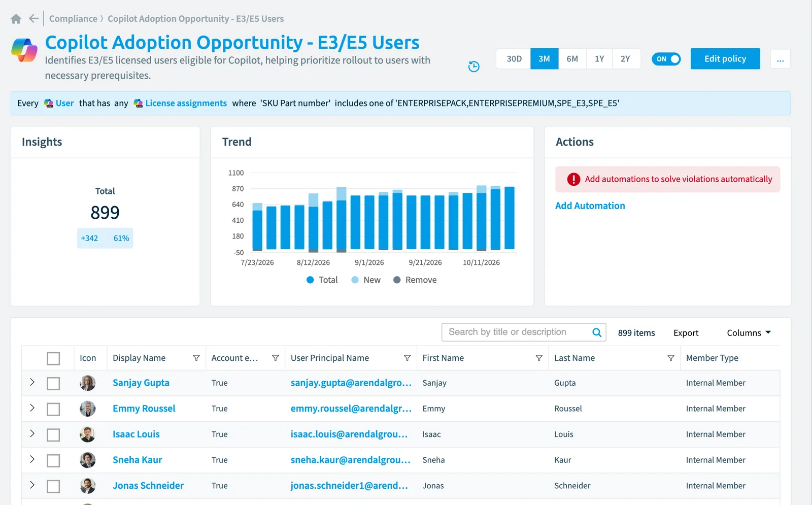Filter the Account enabled column
The height and width of the screenshot is (505, 812).
coord(276,358)
